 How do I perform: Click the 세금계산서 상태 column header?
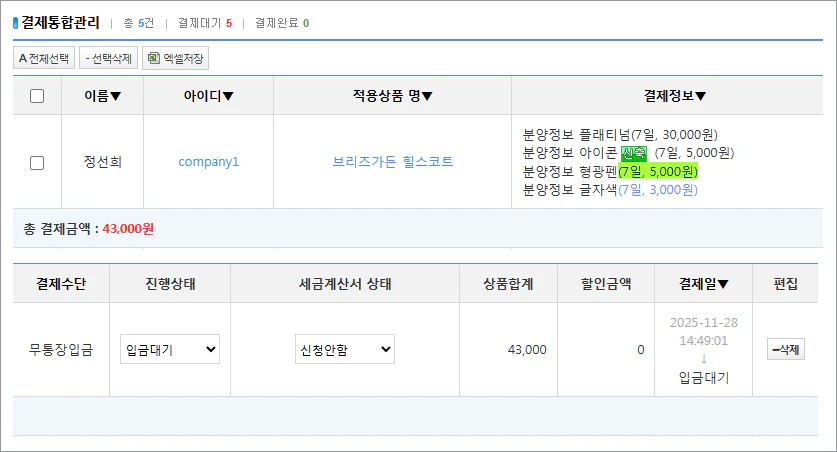[x=345, y=284]
